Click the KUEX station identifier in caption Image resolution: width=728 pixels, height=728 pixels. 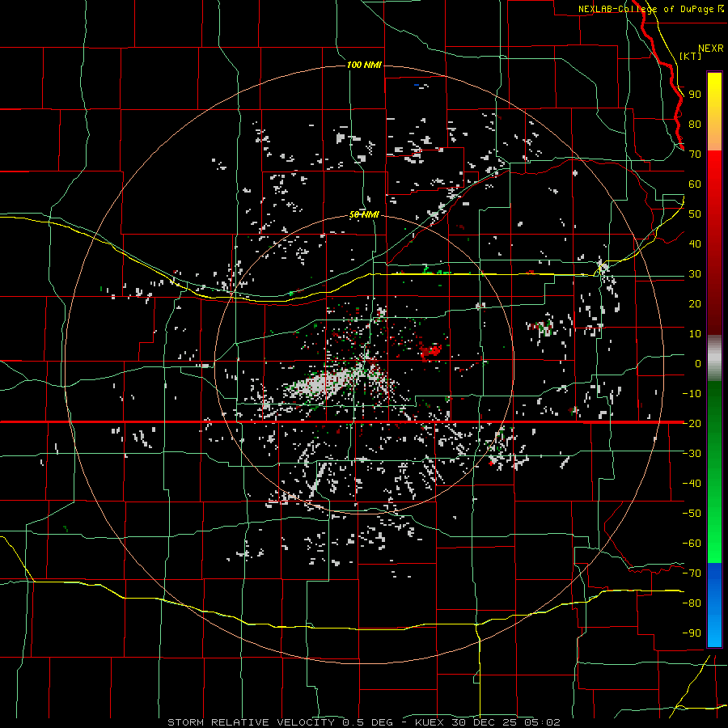pos(430,722)
